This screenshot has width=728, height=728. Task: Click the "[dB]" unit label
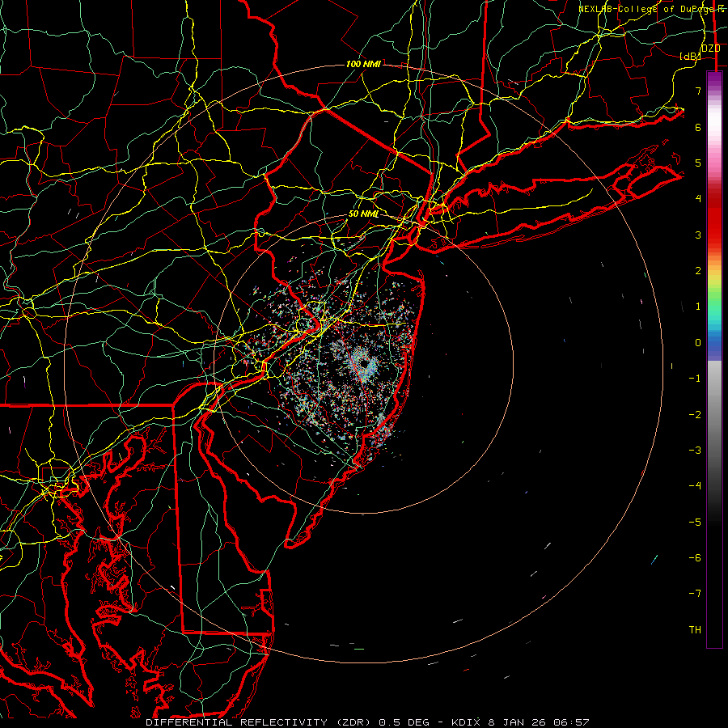click(689, 56)
